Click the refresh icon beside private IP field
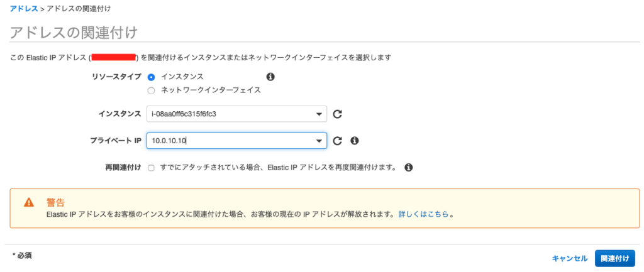The image size is (644, 272). click(x=337, y=141)
